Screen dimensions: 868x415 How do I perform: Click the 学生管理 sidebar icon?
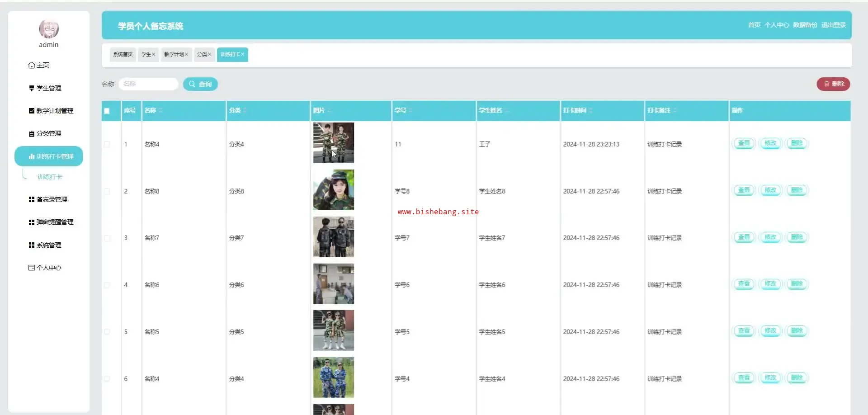[x=32, y=88]
